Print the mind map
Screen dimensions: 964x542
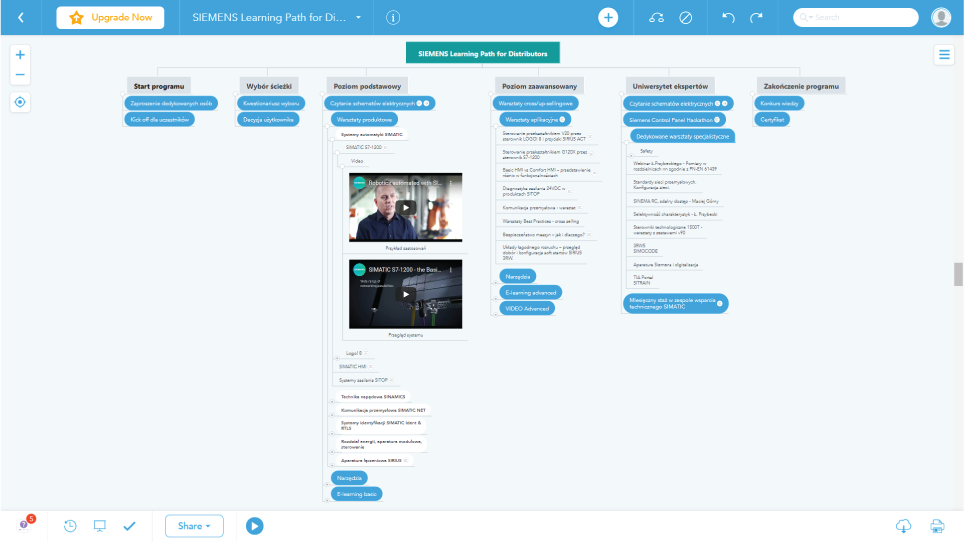coord(937,525)
